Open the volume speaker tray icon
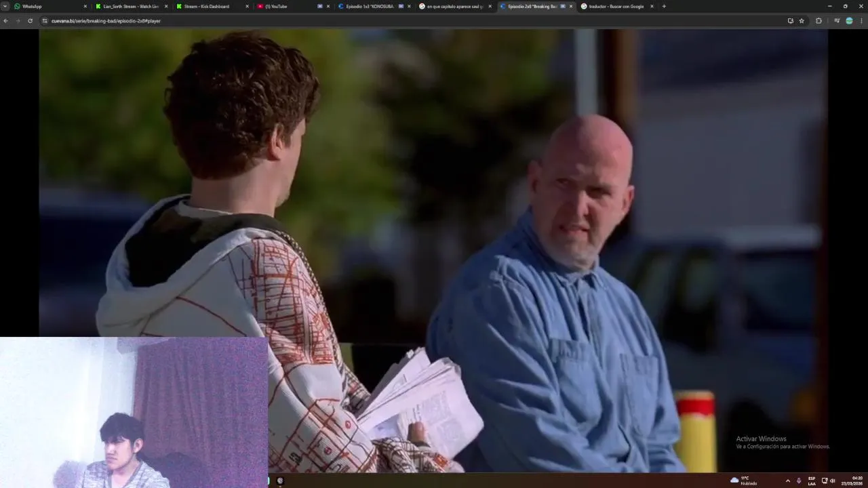Screen dimensions: 868x488 point(833,481)
